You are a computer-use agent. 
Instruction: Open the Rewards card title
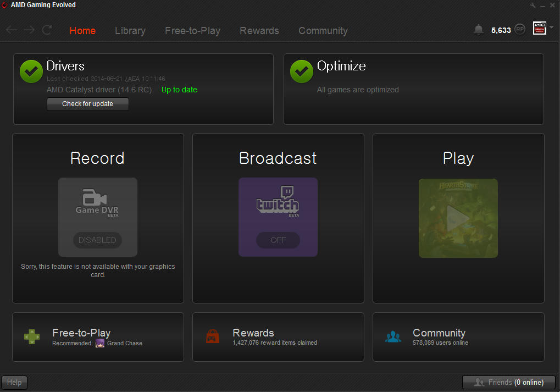click(253, 333)
